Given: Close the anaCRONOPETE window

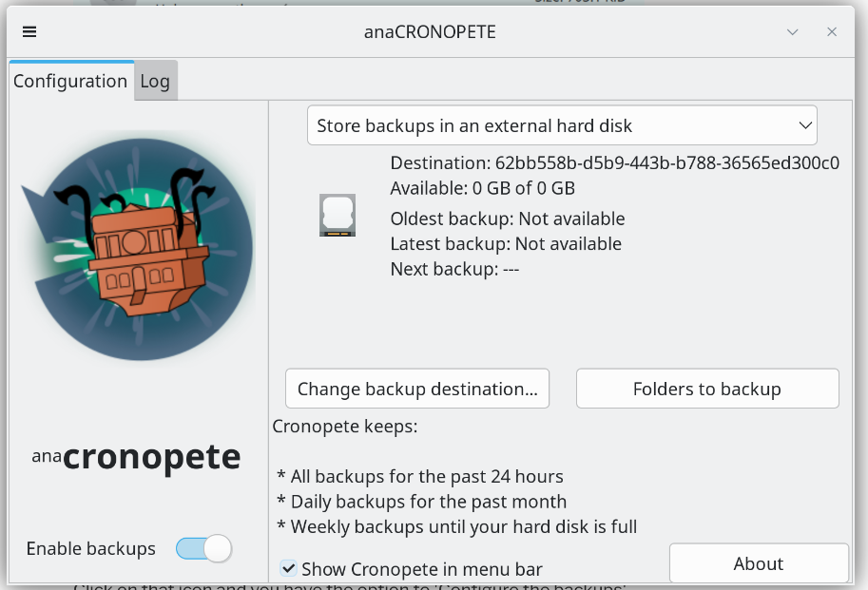Looking at the screenshot, I should [x=832, y=32].
